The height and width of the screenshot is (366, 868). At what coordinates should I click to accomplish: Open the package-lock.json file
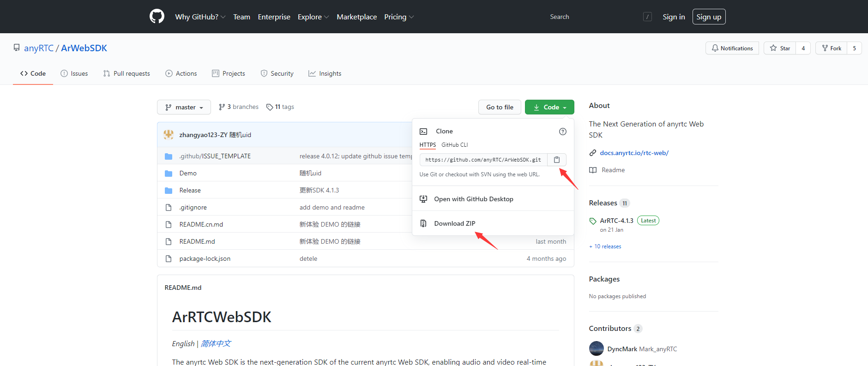(x=205, y=258)
